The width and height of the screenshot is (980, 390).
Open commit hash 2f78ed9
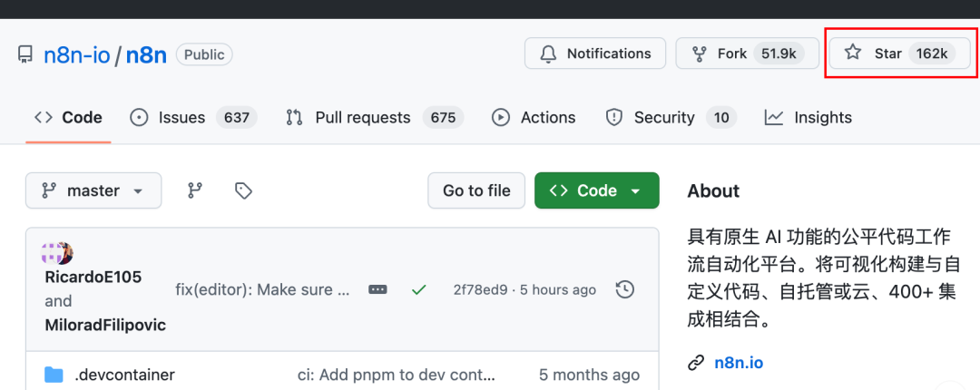[479, 289]
